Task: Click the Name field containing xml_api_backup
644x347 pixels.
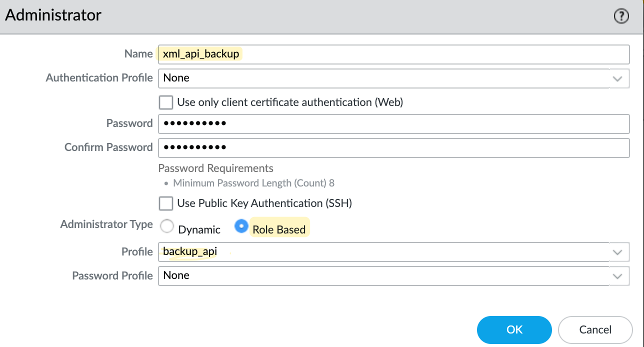Action: click(x=393, y=54)
